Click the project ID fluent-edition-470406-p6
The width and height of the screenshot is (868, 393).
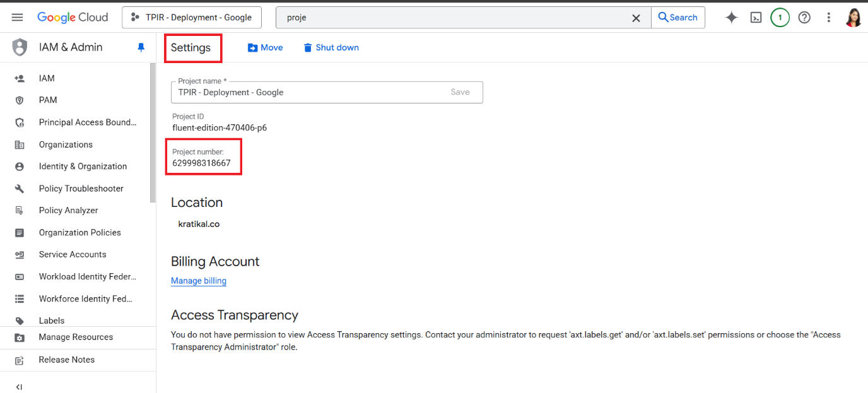(220, 127)
